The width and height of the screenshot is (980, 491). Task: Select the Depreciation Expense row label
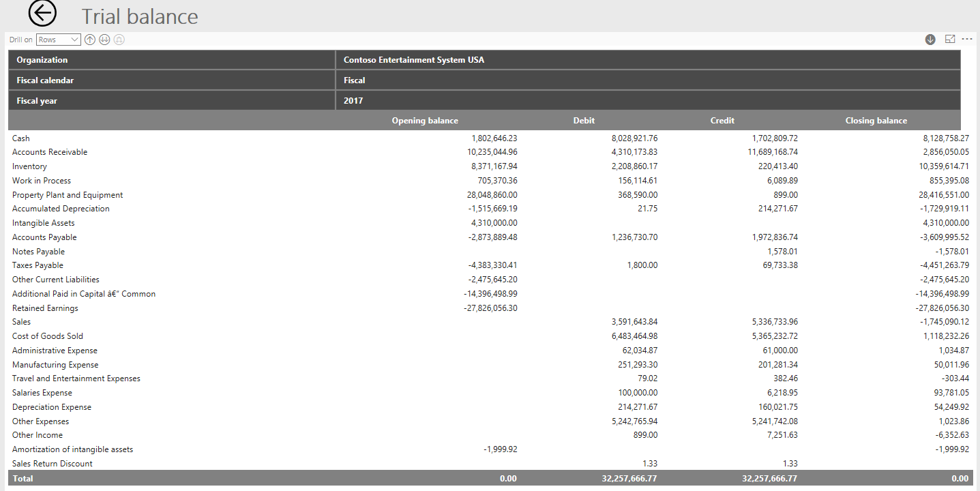pos(52,407)
